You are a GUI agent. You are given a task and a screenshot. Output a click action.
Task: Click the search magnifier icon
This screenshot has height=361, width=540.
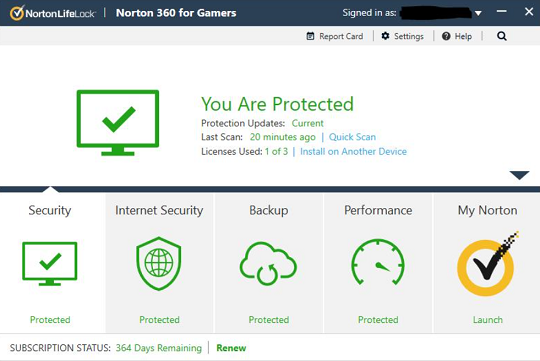click(x=502, y=36)
